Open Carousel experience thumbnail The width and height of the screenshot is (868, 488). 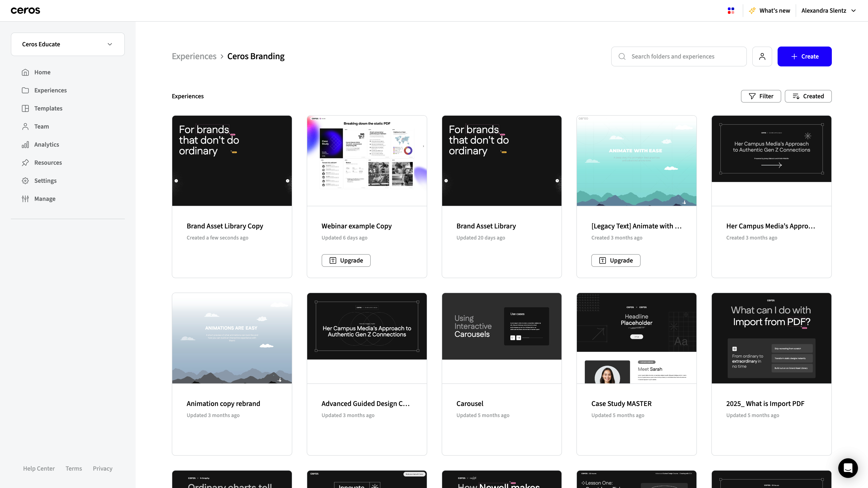502,338
